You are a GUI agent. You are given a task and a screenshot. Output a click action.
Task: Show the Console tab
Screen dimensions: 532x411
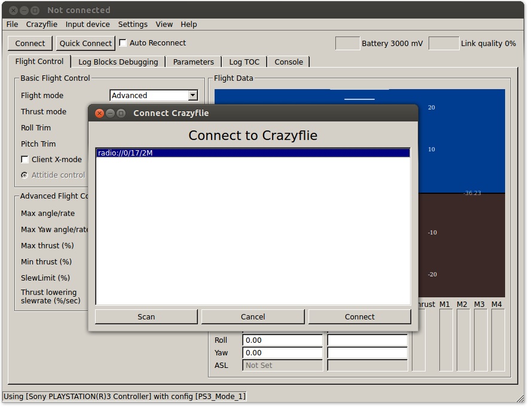[x=289, y=62]
